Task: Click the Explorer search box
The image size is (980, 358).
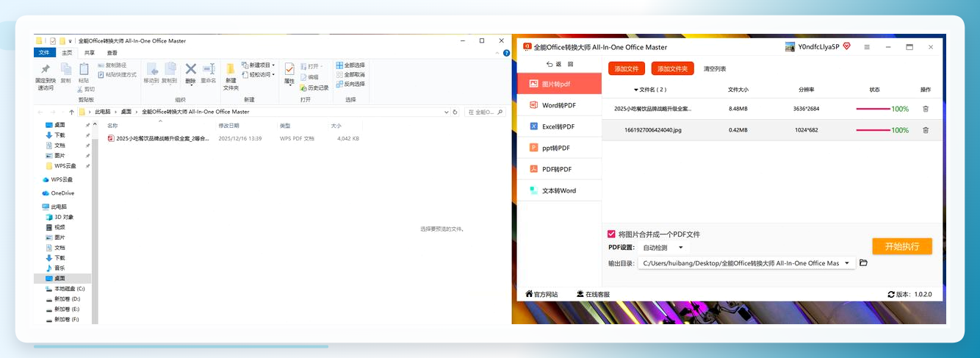Action: [x=486, y=112]
